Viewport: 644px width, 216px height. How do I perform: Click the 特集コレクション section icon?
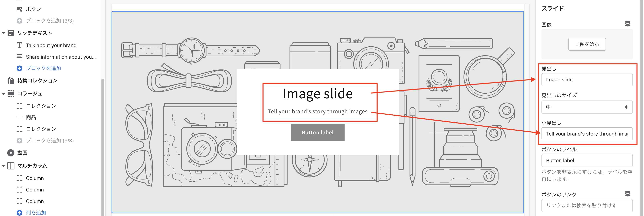[10, 80]
